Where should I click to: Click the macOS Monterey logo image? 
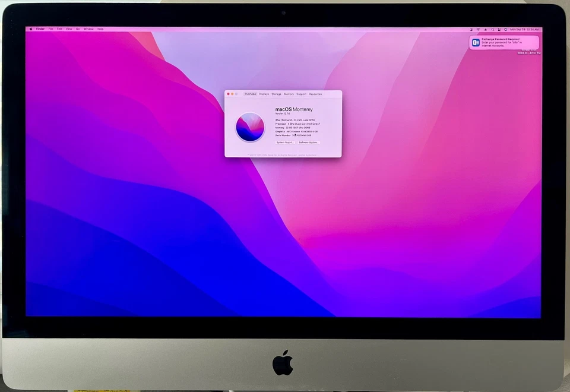pyautogui.click(x=249, y=127)
